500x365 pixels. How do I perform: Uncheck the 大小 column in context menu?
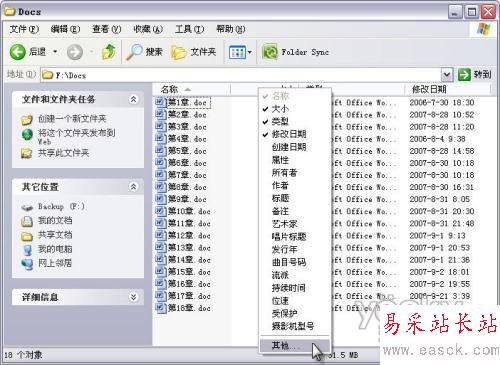(x=295, y=109)
